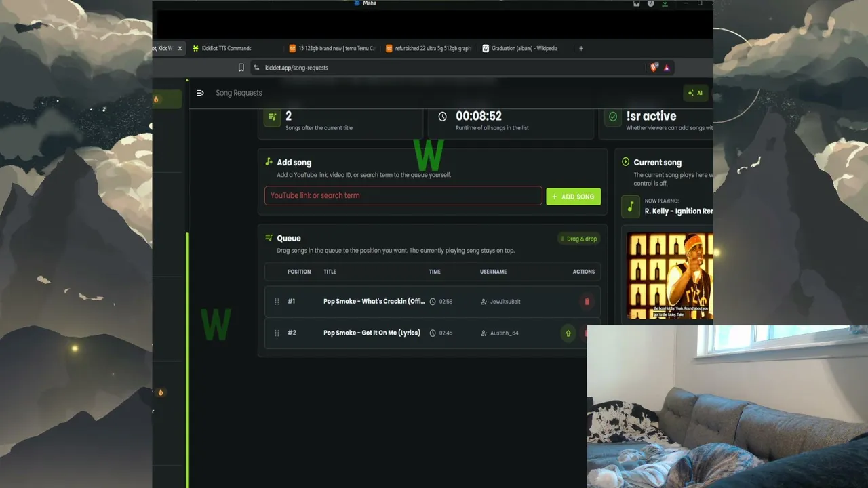The image size is (868, 488).
Task: Click the download icon in the window title bar
Action: (665, 3)
